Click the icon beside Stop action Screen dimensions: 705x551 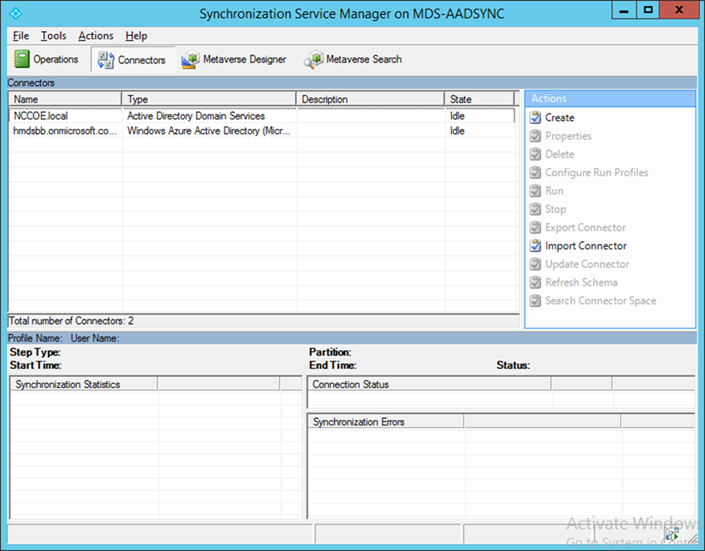(535, 209)
